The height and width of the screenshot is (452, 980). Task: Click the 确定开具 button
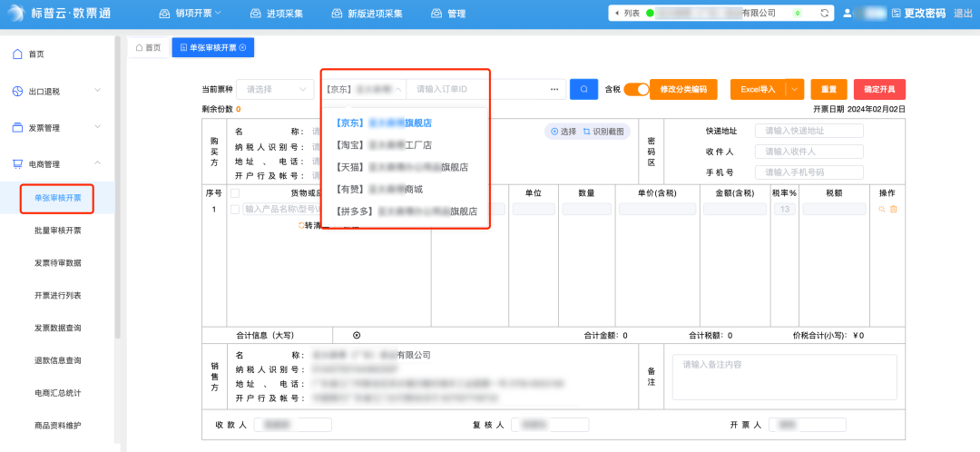[x=879, y=89]
